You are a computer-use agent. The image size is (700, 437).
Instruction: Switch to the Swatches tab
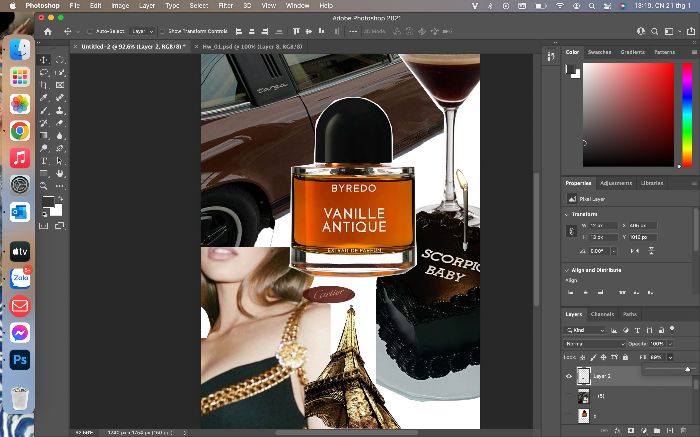tap(599, 52)
